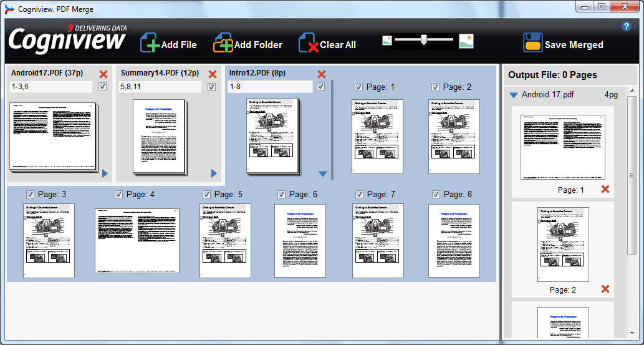Click the Save Merged label

[574, 45]
